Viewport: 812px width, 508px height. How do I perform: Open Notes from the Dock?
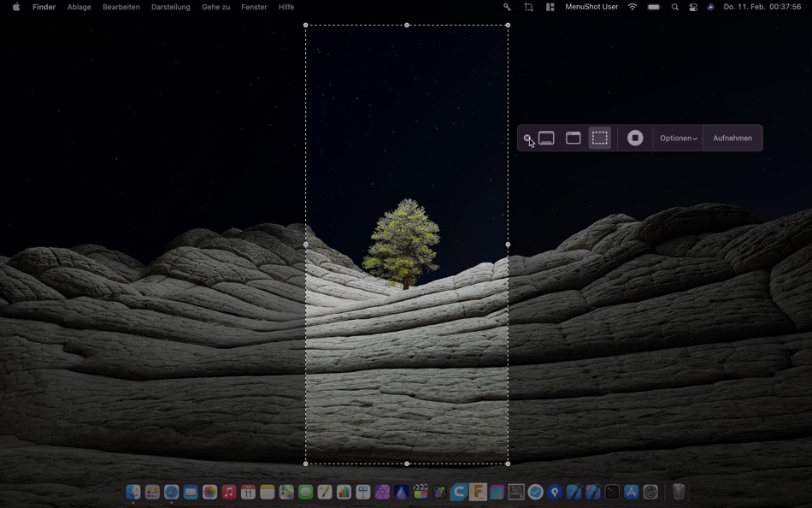point(268,492)
